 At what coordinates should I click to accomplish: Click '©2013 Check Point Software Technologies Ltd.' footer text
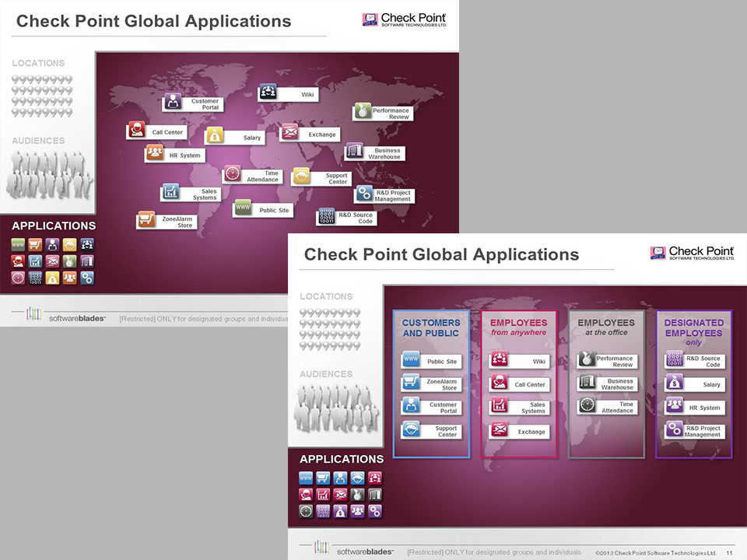[x=656, y=553]
